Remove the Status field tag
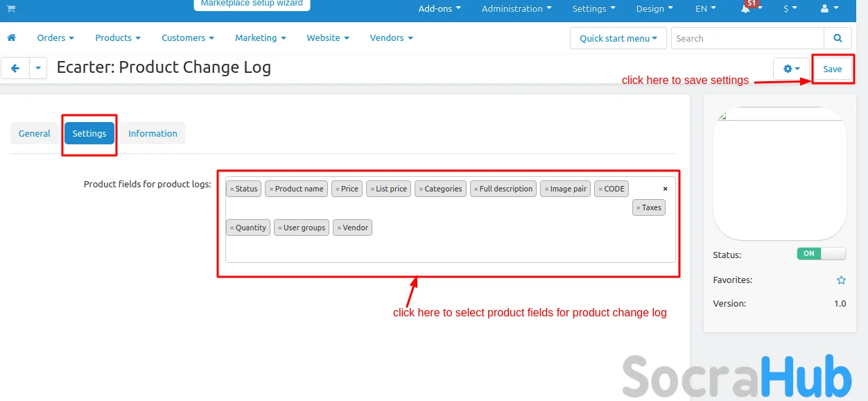868x401 pixels. tap(232, 189)
